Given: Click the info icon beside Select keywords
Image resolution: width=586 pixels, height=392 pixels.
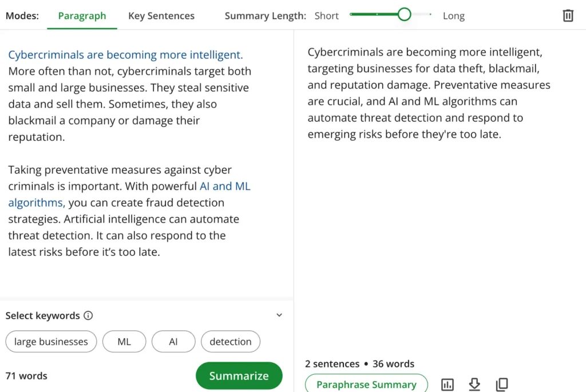Looking at the screenshot, I should pyautogui.click(x=88, y=315).
